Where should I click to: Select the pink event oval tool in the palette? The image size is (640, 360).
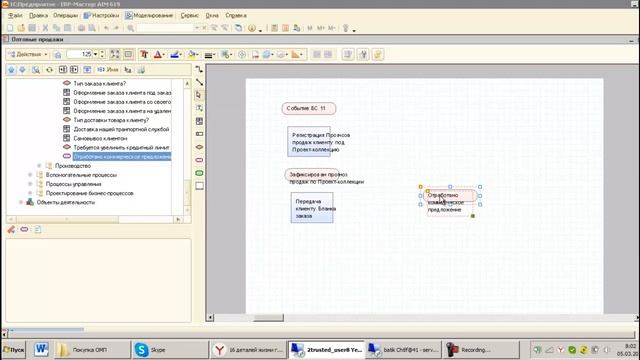[x=199, y=160]
